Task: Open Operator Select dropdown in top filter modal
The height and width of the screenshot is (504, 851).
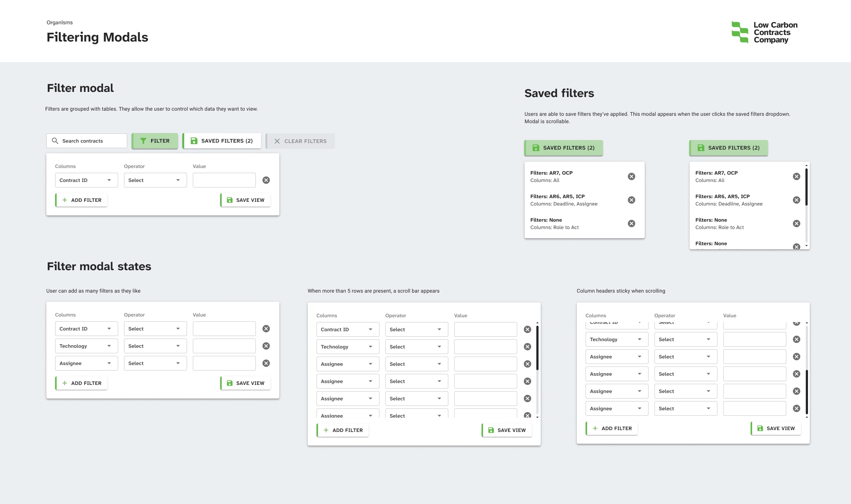Action: pyautogui.click(x=155, y=180)
